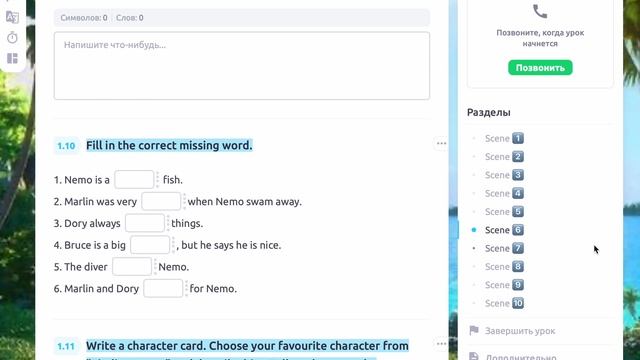Go to Scene 8 section
This screenshot has width=640, height=360.
pyautogui.click(x=504, y=267)
